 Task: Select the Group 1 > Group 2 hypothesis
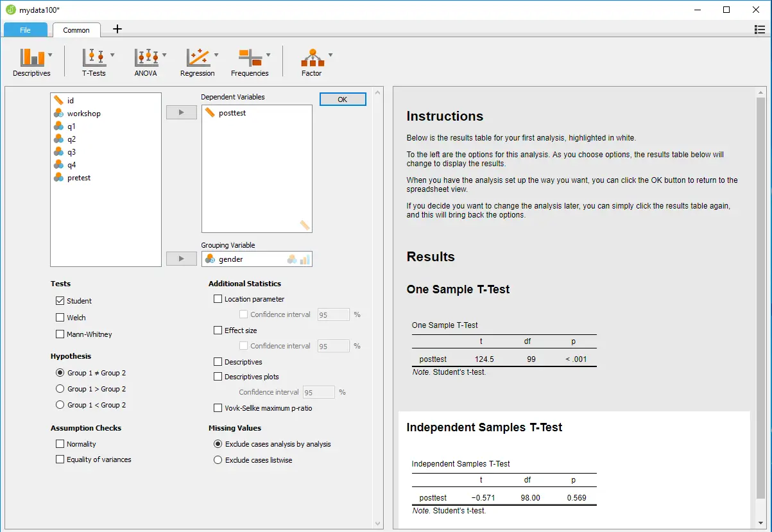(60, 388)
